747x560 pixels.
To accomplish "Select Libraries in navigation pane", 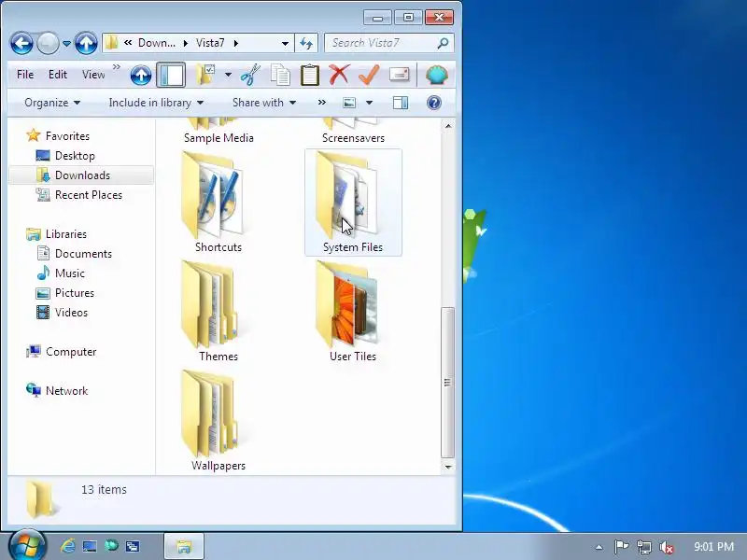I will tap(66, 234).
